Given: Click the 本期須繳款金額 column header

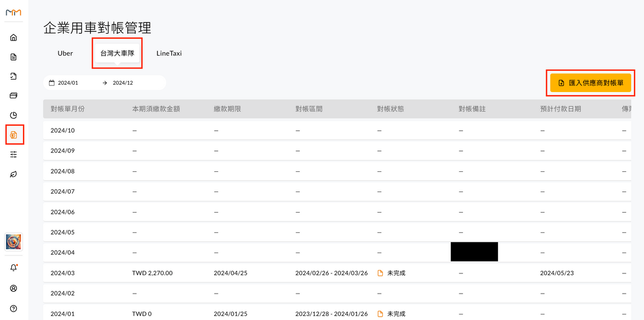Looking at the screenshot, I should click(156, 109).
